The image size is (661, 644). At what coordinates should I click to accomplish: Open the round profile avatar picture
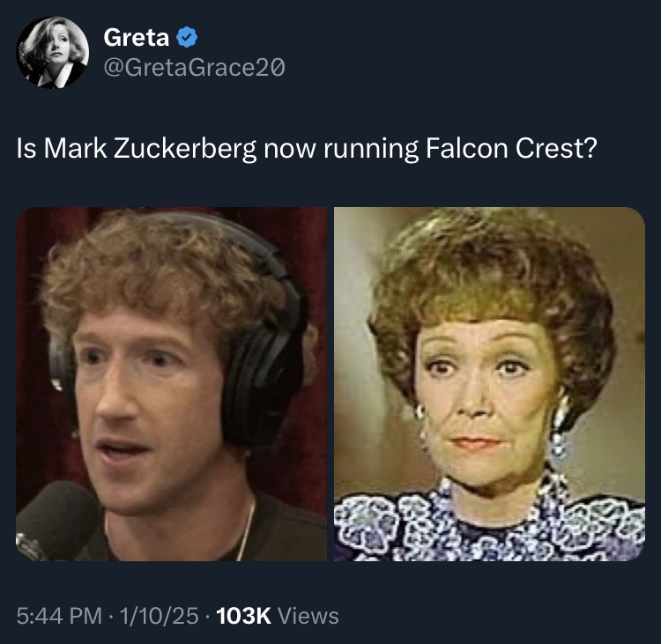click(53, 53)
